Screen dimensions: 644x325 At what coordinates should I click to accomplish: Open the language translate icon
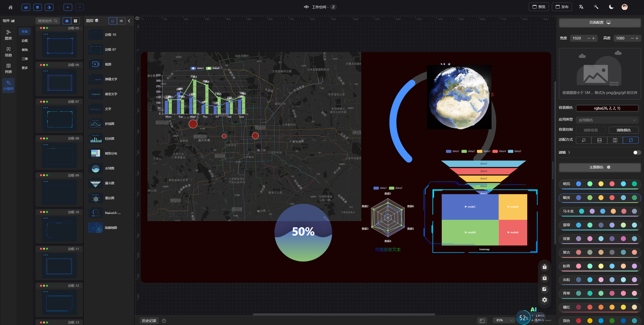tap(581, 7)
